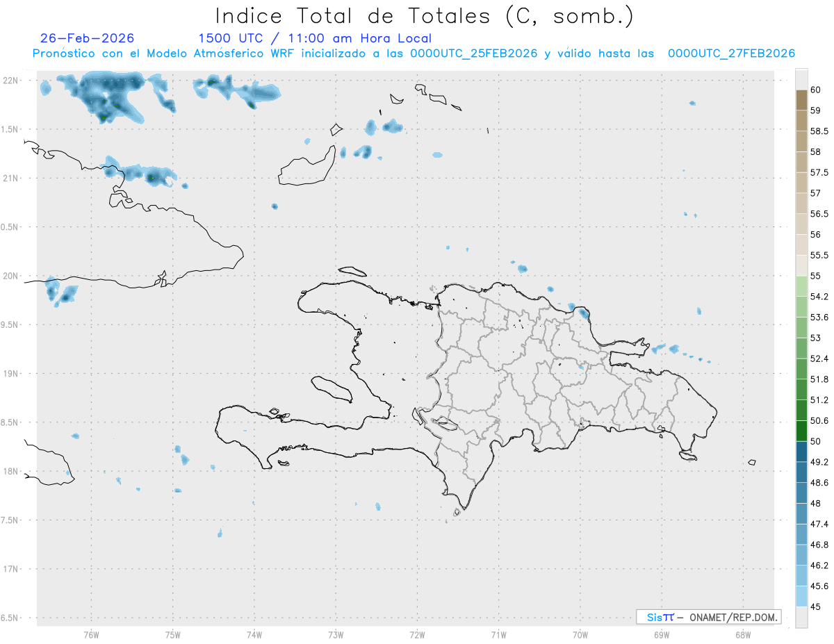Click the '72W' longitude label

[x=417, y=635]
